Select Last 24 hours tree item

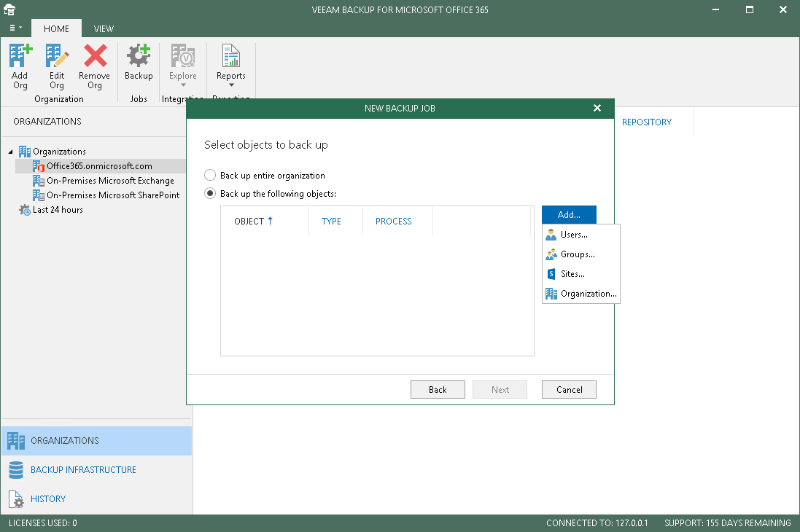coord(58,210)
